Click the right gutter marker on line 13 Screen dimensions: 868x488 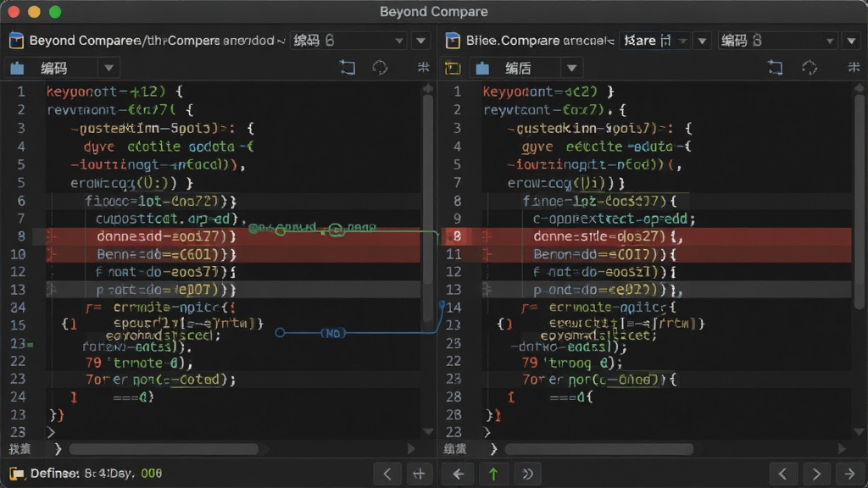tap(487, 290)
